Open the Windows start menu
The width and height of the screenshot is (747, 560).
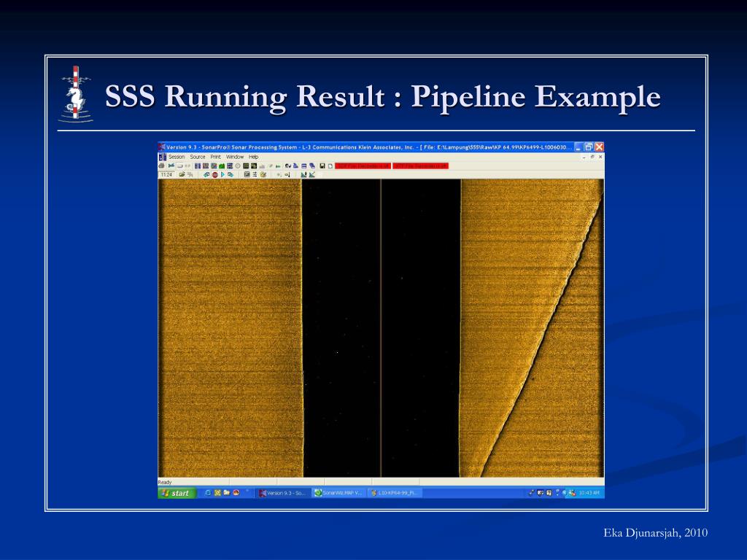177,493
